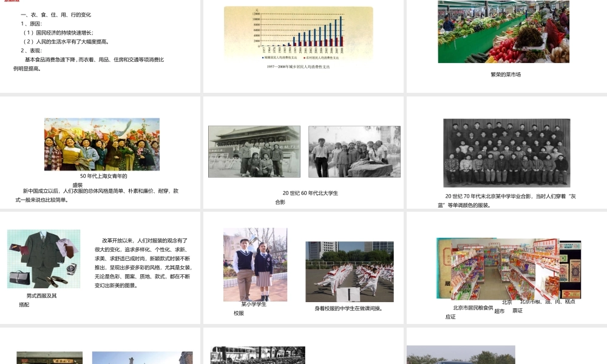The image size is (607, 364).
Task: Click the Tiananmen group photo of 60年代 students
Action: click(254, 152)
